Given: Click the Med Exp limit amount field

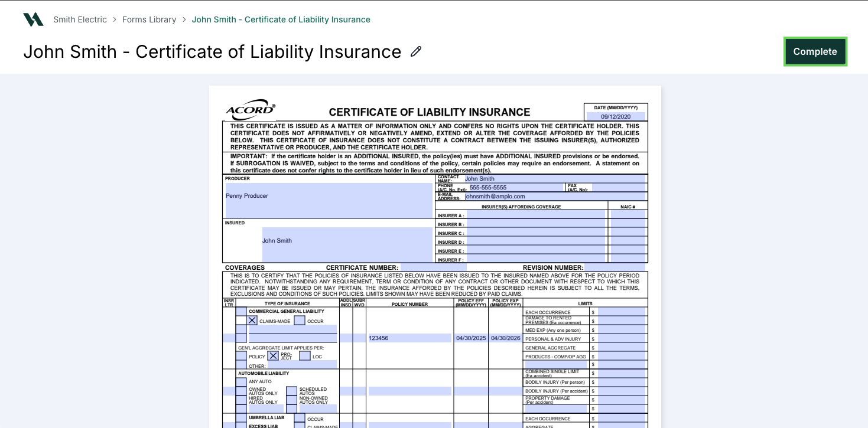Looking at the screenshot, I should coord(622,329).
